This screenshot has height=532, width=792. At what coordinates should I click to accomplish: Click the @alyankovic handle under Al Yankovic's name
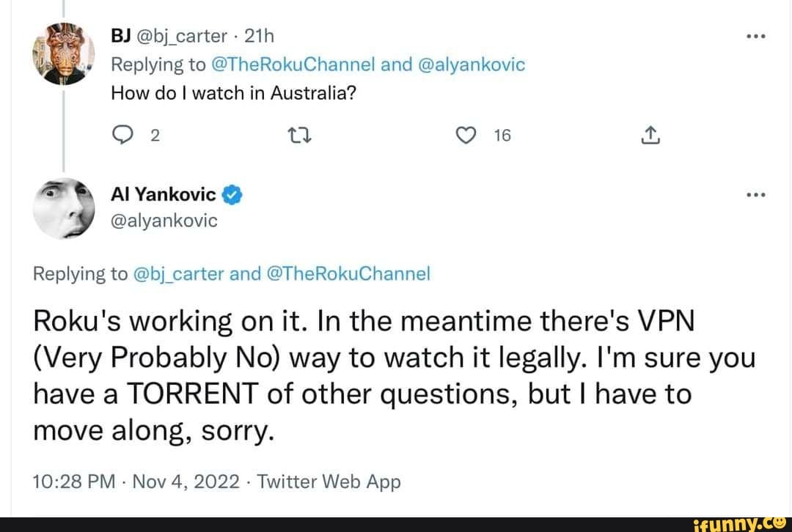coord(164,221)
